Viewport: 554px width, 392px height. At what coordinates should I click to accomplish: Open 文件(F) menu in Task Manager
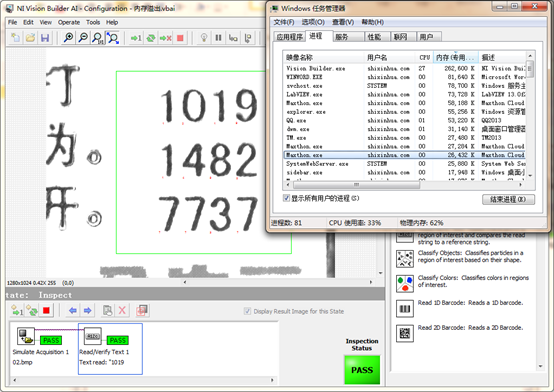point(284,22)
